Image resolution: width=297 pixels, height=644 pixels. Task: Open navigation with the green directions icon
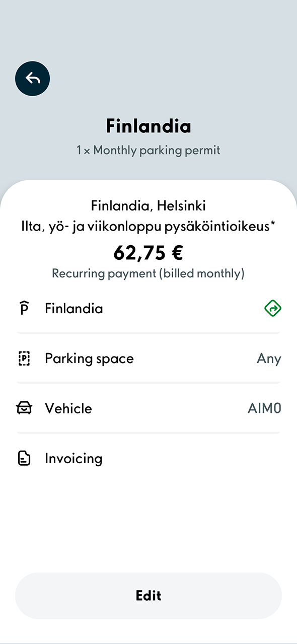pos(273,308)
